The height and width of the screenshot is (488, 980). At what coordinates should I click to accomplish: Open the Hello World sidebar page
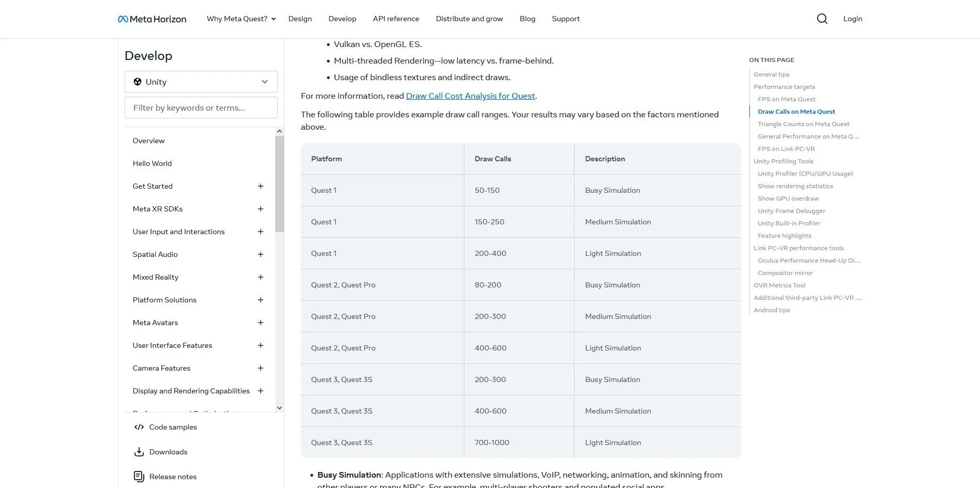[x=152, y=163]
